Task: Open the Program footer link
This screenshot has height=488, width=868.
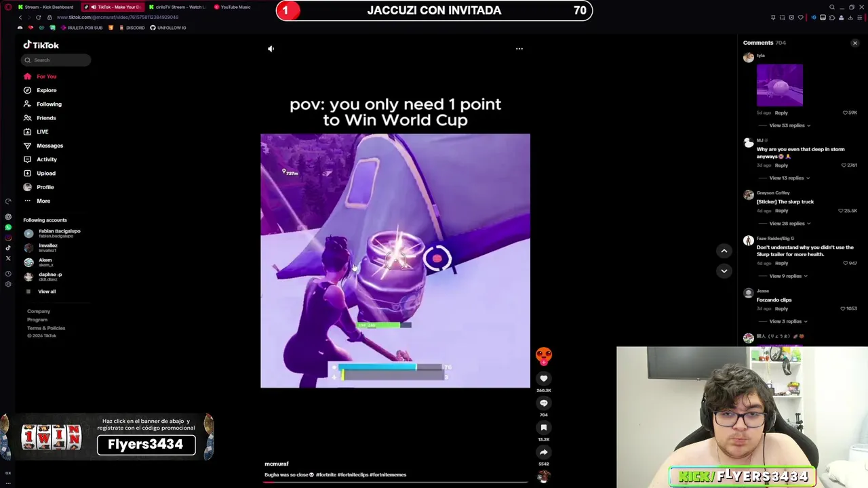Action: 37,320
